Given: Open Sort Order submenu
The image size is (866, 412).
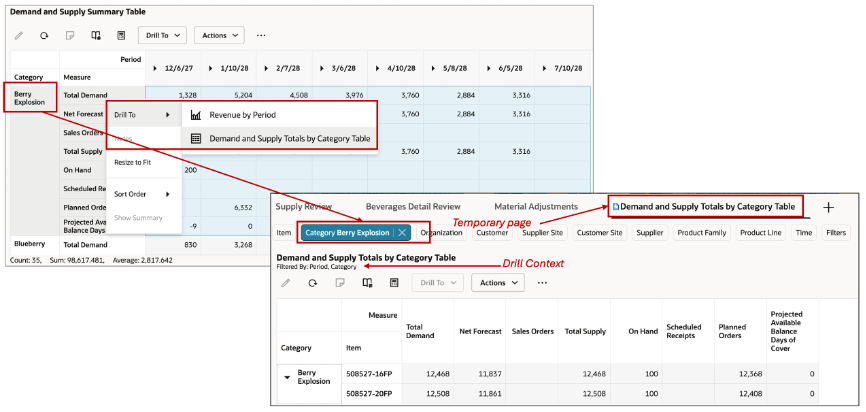Looking at the screenshot, I should (x=144, y=194).
